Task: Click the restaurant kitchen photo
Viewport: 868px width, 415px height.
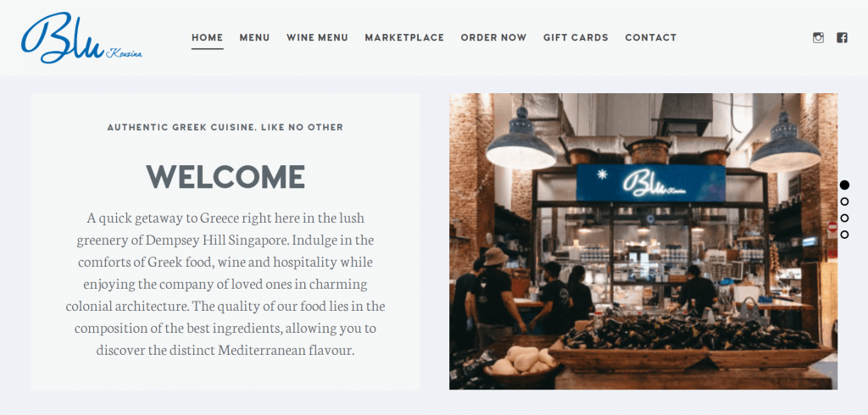Action: pos(643,241)
